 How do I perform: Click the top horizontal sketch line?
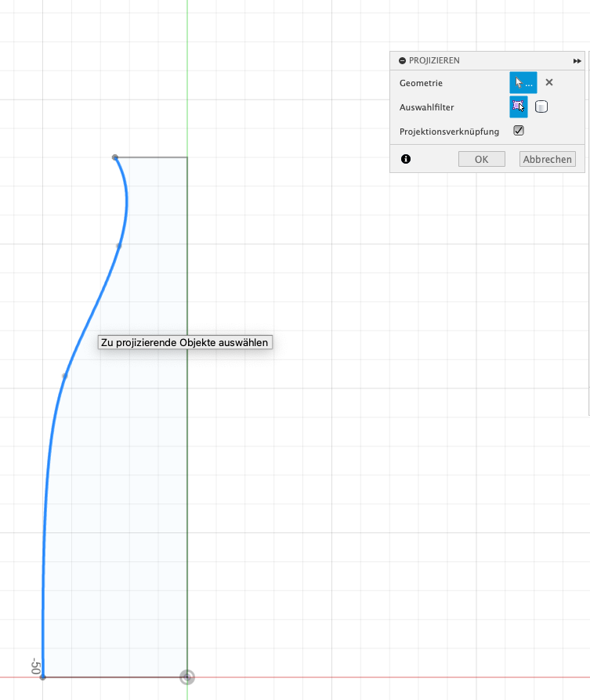[153, 157]
